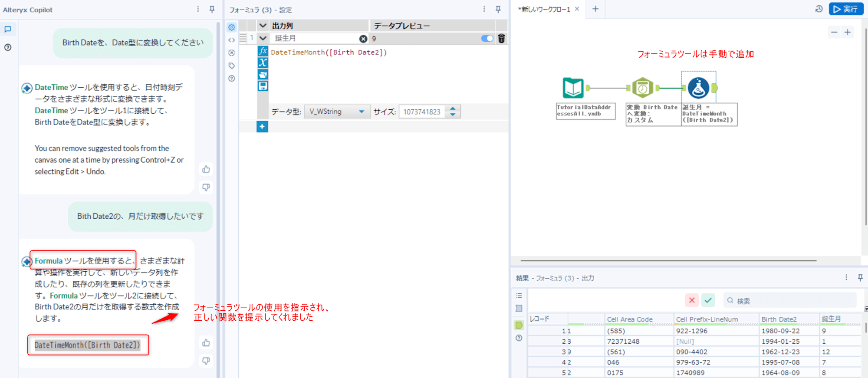
Task: Save the expression with the disk icon
Action: [263, 86]
